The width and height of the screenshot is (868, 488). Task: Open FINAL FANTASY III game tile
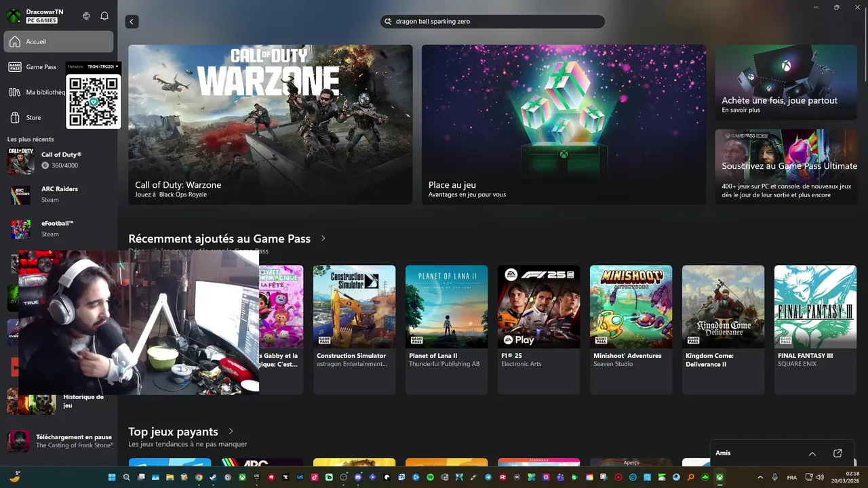tap(815, 329)
